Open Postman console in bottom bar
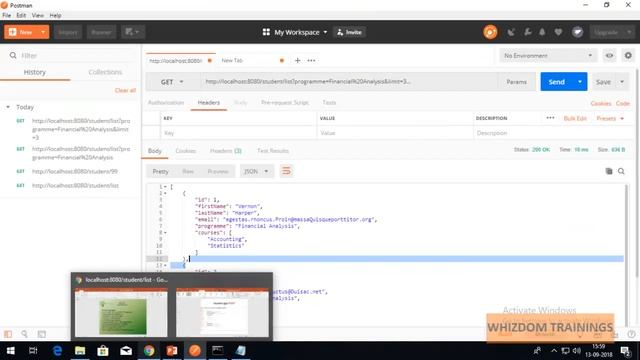 42,334
